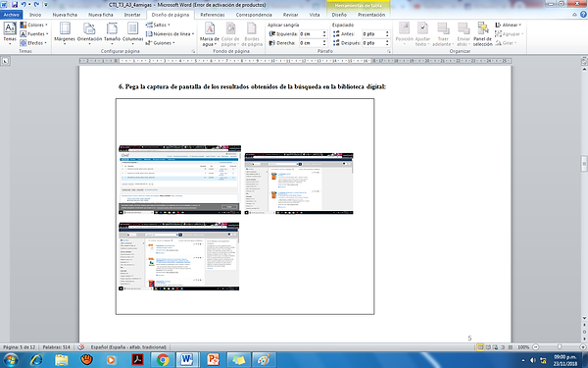Click the Página: 5 de 12 status indicator
Screen dimensions: 588x368
(x=19, y=347)
